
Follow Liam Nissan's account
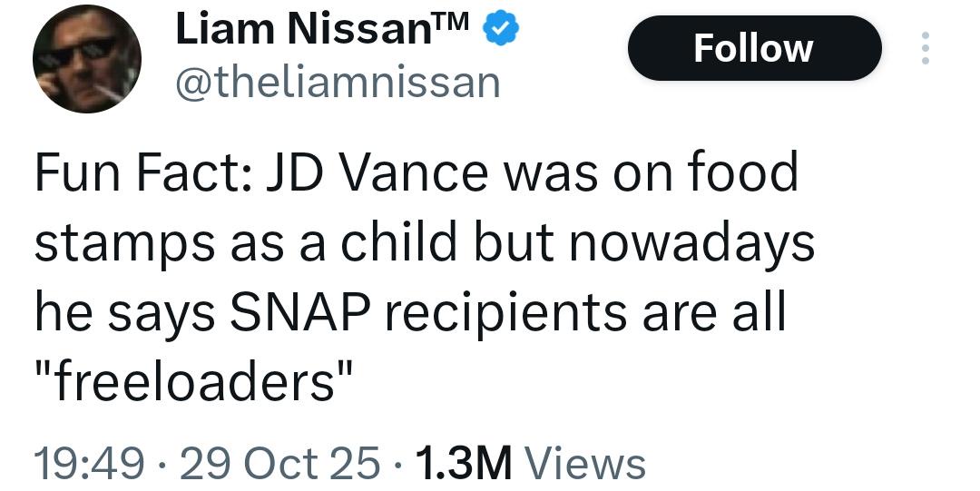pos(753,48)
